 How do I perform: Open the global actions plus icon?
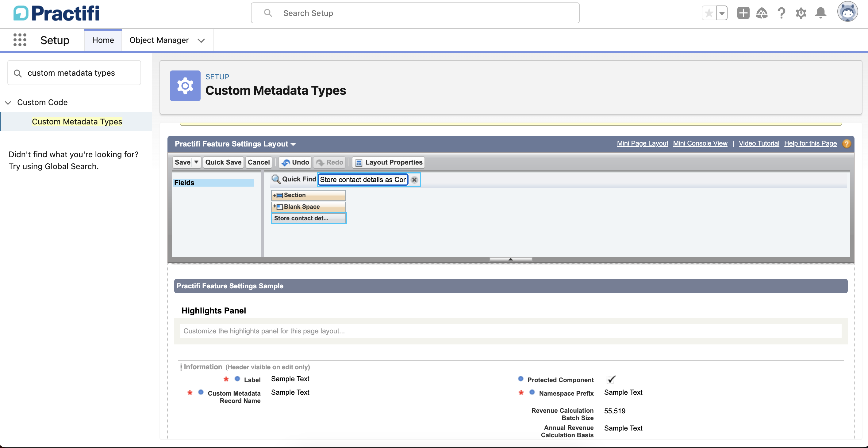click(743, 13)
